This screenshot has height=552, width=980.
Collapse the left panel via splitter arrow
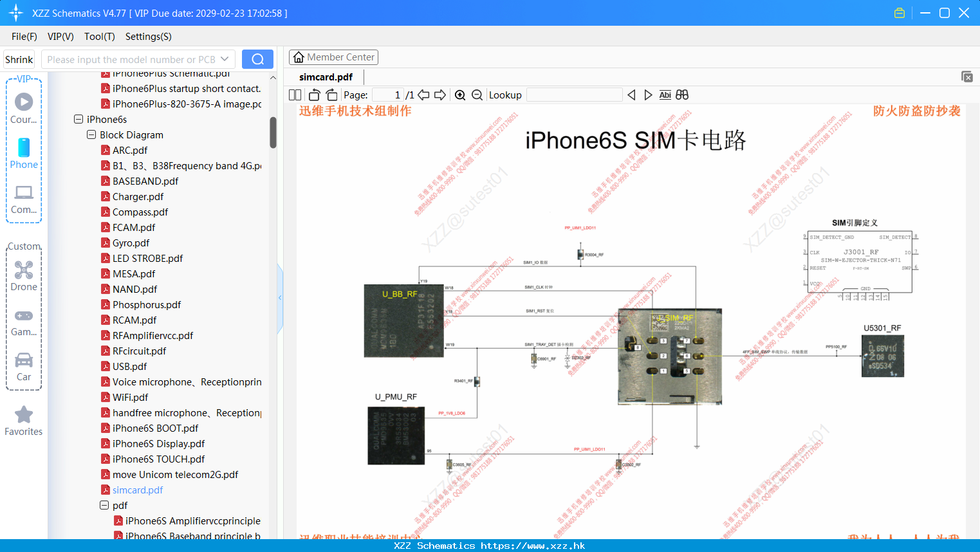click(280, 298)
